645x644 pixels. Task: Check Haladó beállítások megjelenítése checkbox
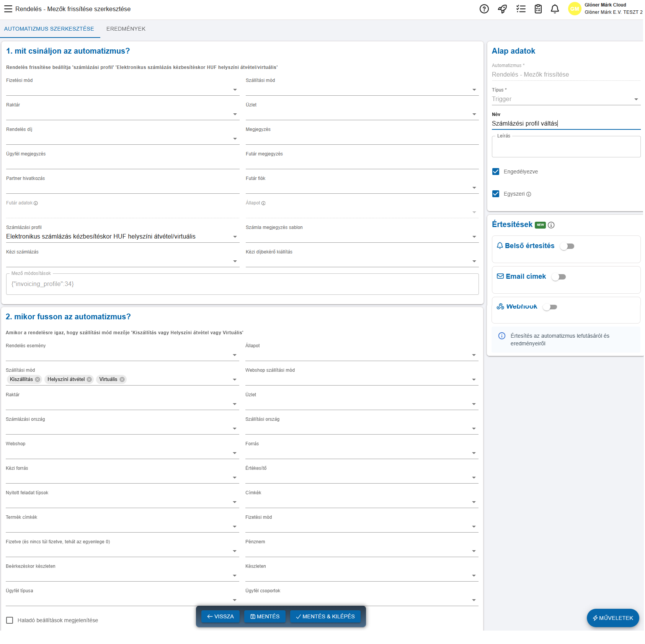coord(10,620)
